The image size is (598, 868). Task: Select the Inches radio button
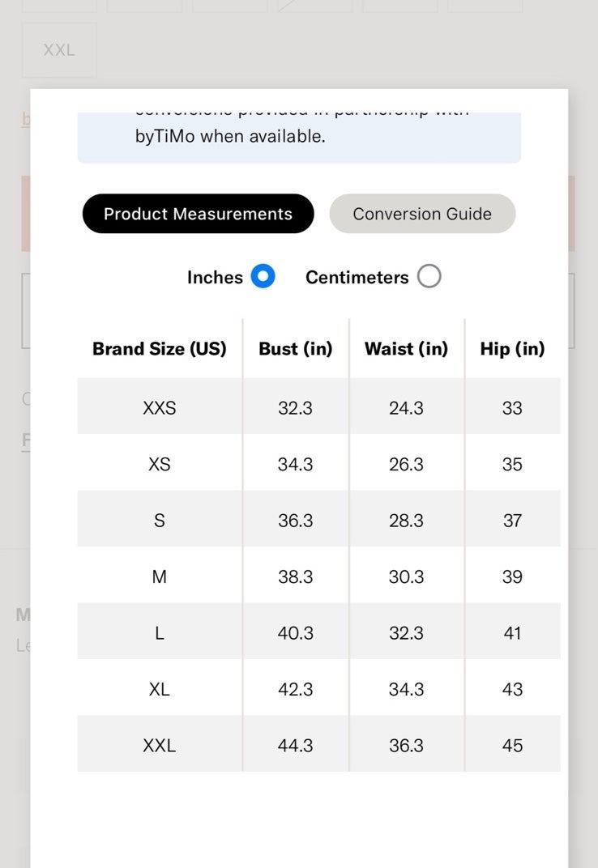click(263, 276)
